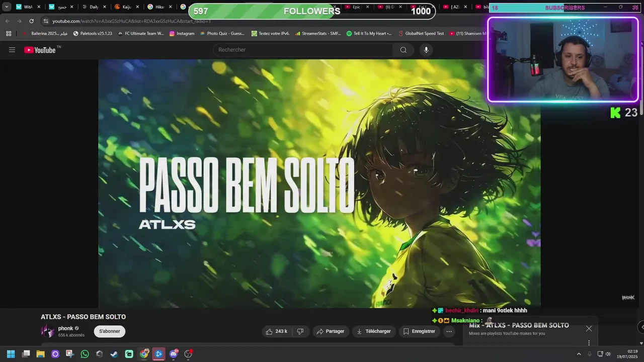Focus the Rechercher search field
The height and width of the screenshot is (362, 644).
coord(303,50)
